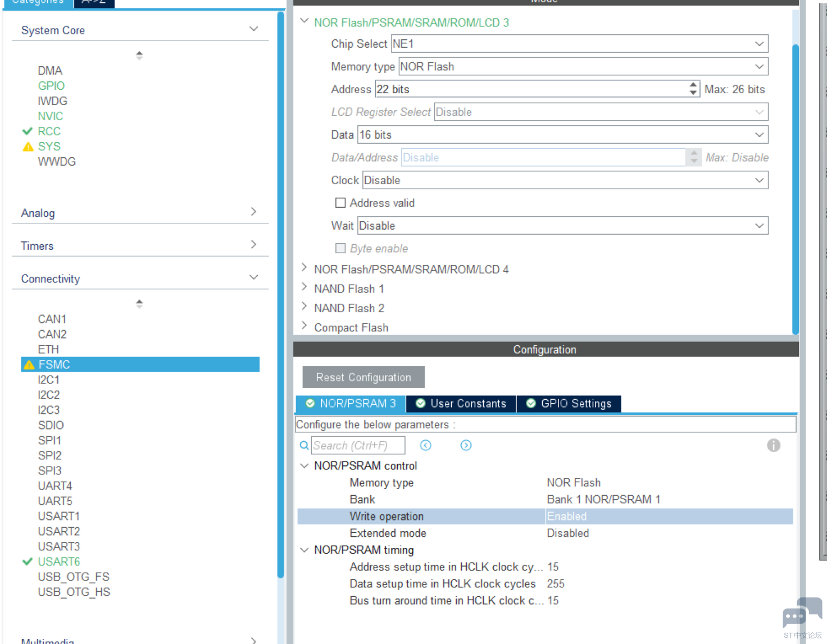Click Bus turn around time value 15
The width and height of the screenshot is (827, 644).
click(x=553, y=601)
